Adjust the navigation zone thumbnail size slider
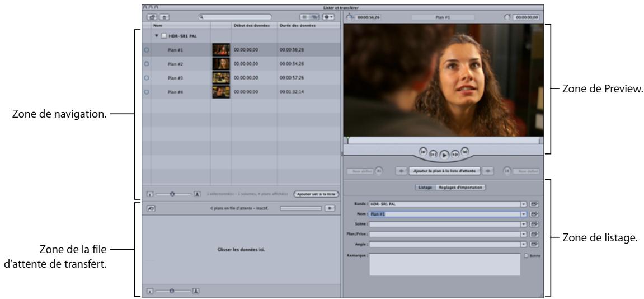Viewport: 644px width, 299px height. click(172, 194)
